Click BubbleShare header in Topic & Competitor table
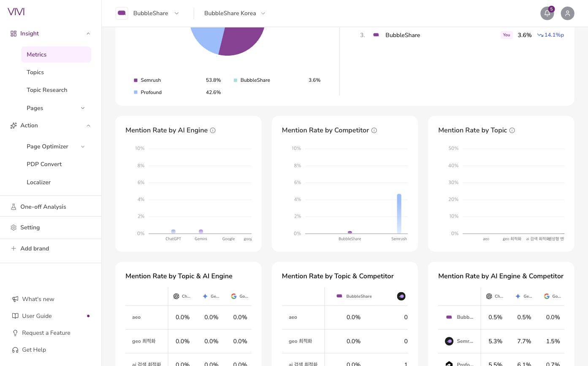Screen dimensions: 588x366 (x=354, y=296)
